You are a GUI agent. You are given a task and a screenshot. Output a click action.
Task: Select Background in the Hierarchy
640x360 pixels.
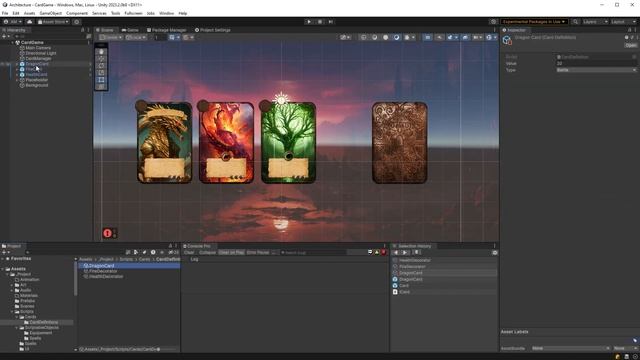tap(37, 85)
